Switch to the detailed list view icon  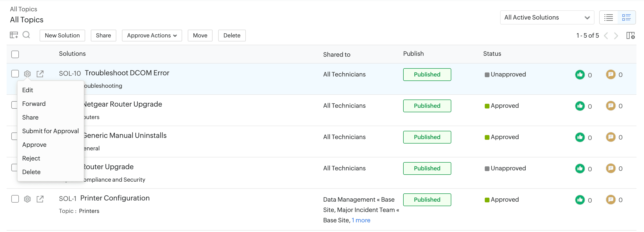click(626, 17)
